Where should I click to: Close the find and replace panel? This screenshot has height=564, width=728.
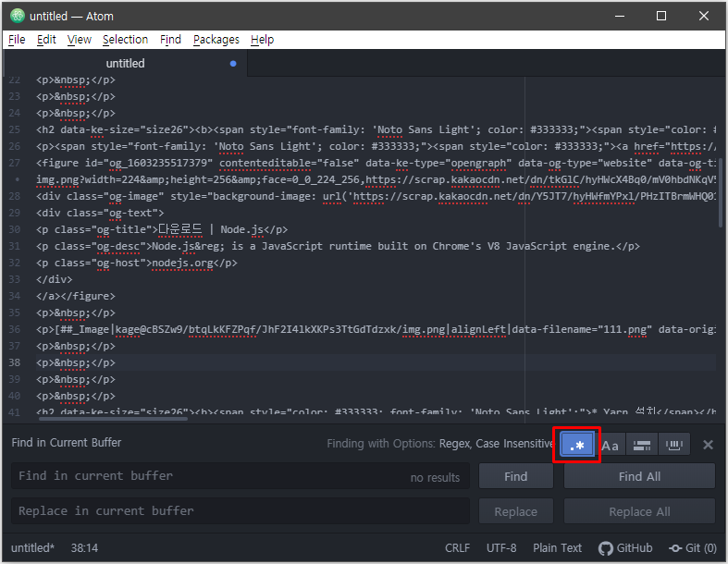[x=708, y=445]
